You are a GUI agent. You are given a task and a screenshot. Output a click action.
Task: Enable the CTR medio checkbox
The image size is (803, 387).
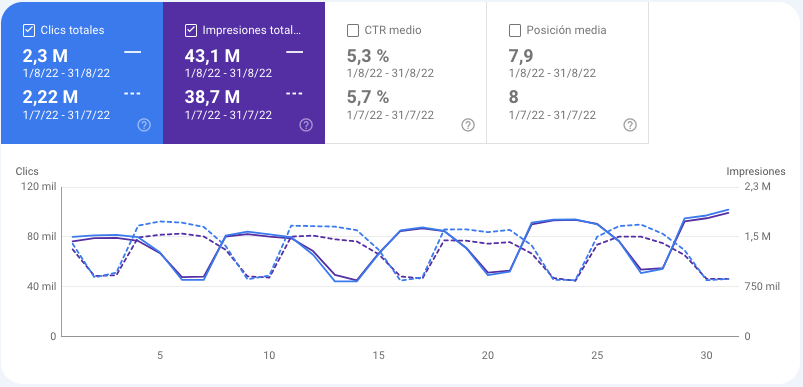353,30
